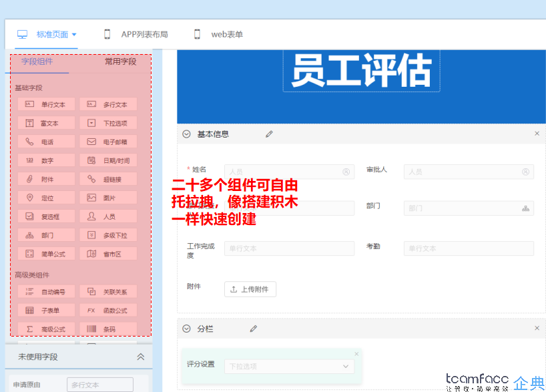Click the 申请原由 multiline text input
This screenshot has height=392, width=546.
click(100, 385)
